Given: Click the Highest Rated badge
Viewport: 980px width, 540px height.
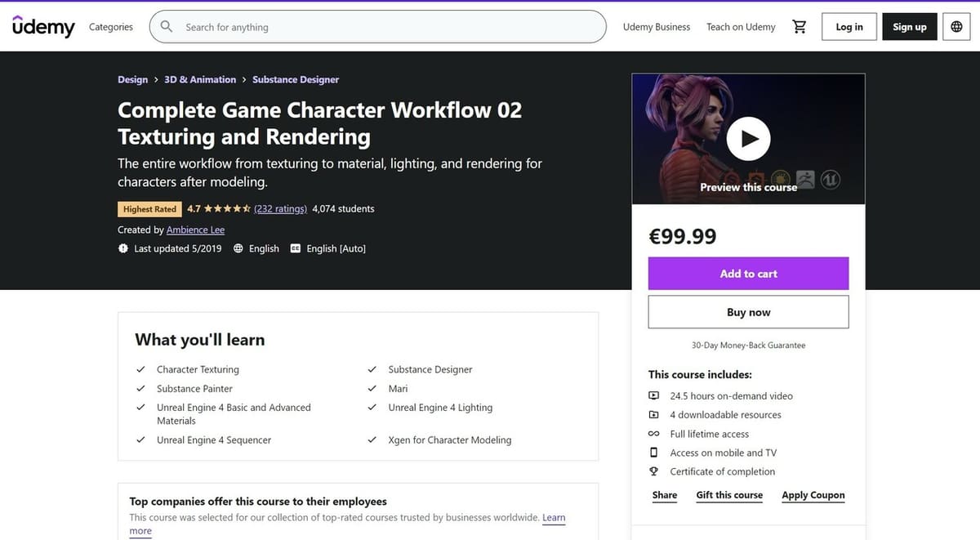Looking at the screenshot, I should tap(150, 209).
